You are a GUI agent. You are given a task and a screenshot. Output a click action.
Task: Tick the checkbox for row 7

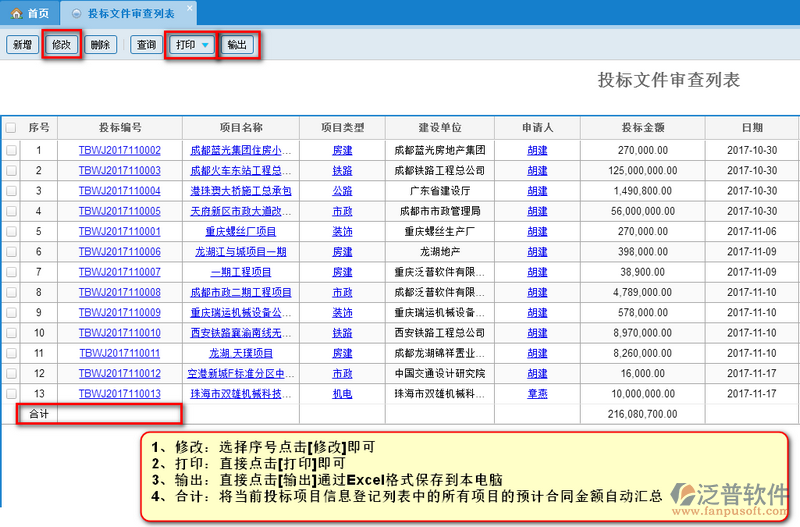pyautogui.click(x=11, y=272)
